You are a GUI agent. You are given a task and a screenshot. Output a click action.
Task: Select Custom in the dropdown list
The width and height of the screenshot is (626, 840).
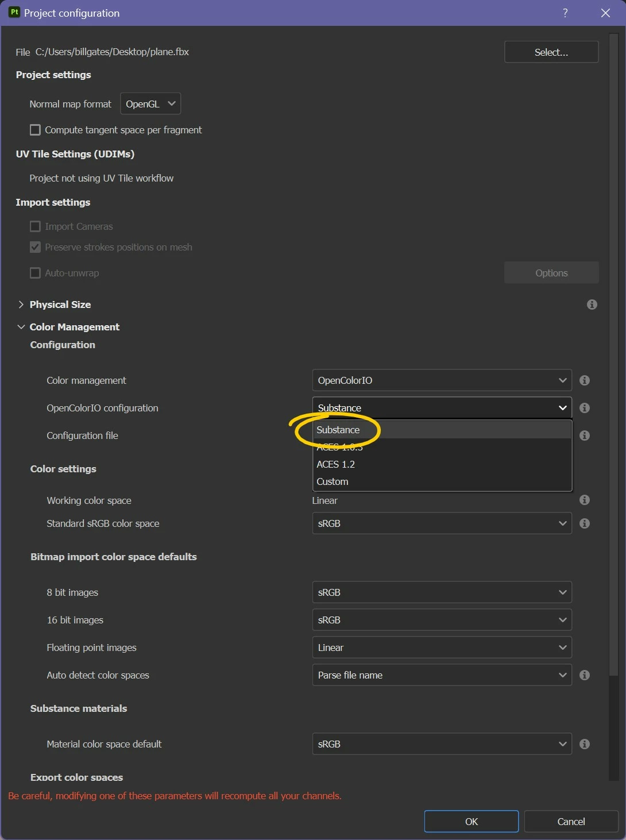click(442, 481)
